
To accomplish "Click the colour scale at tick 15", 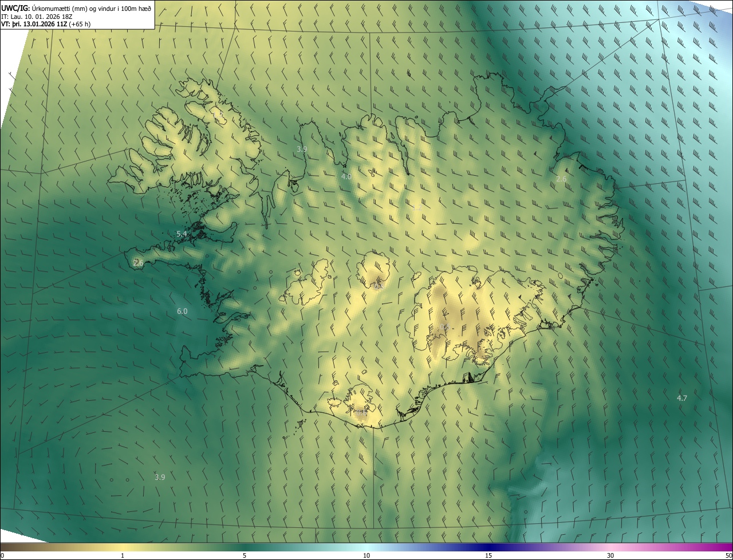I will [x=488, y=555].
